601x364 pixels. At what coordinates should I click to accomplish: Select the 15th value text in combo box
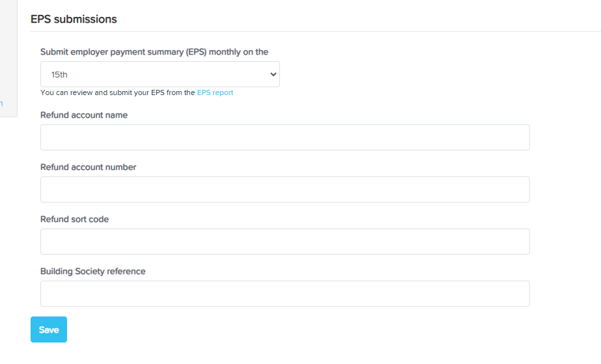(x=59, y=75)
